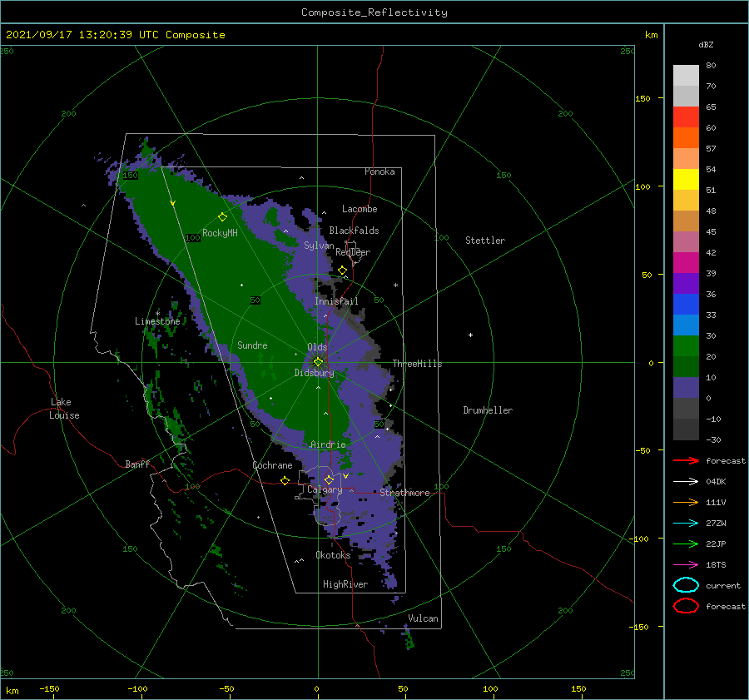
Task: Click the Sundre label
Action: (252, 345)
